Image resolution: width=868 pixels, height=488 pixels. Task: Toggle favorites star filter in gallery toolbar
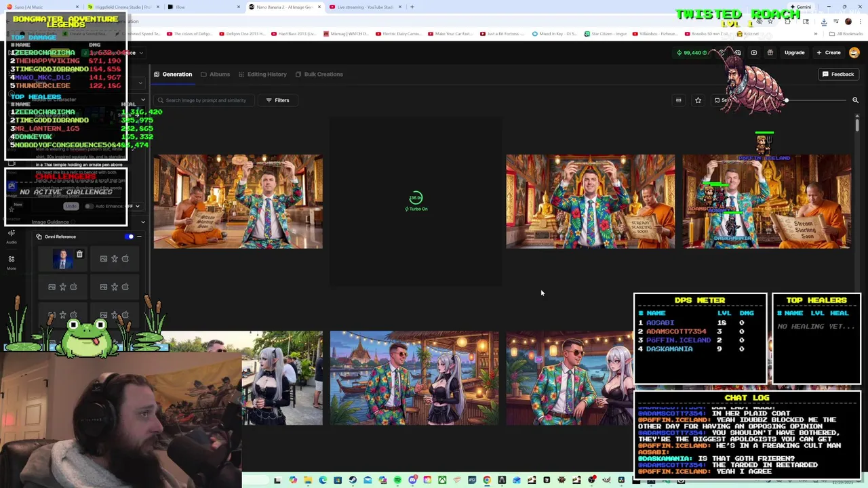(x=698, y=100)
